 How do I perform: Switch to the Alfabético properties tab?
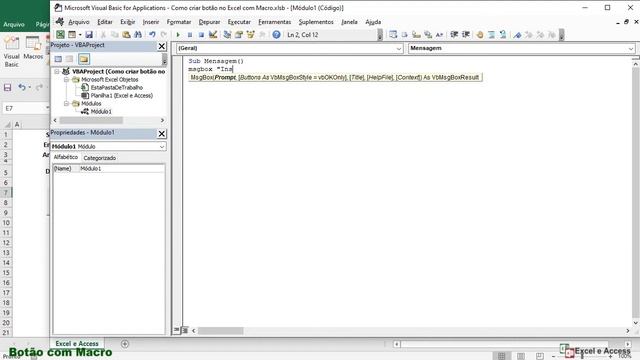click(x=66, y=157)
